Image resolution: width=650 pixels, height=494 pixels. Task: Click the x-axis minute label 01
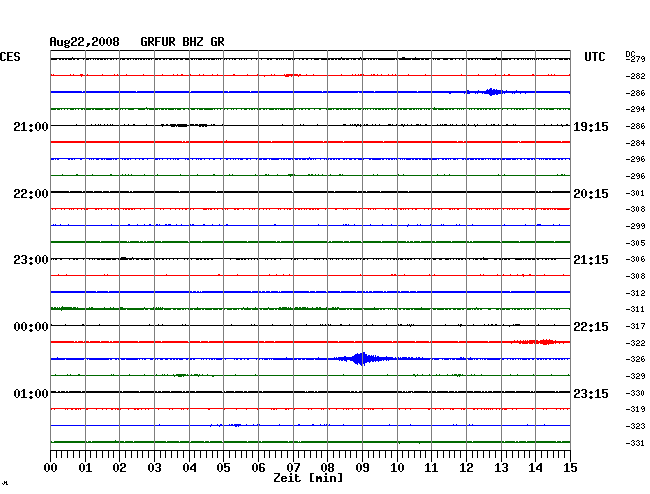tap(85, 467)
